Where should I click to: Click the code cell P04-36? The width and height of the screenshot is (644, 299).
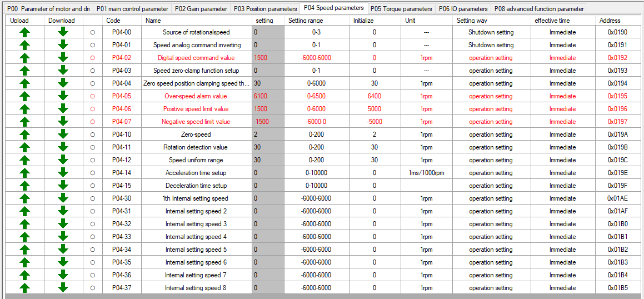click(x=122, y=275)
